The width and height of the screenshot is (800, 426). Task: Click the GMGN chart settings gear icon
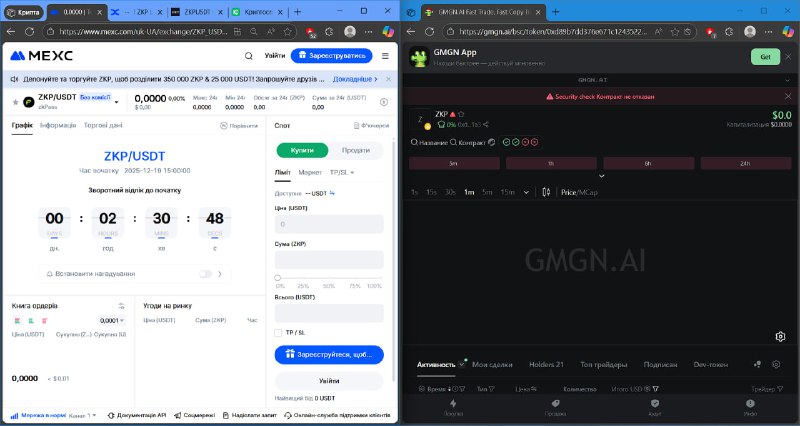coord(780,336)
